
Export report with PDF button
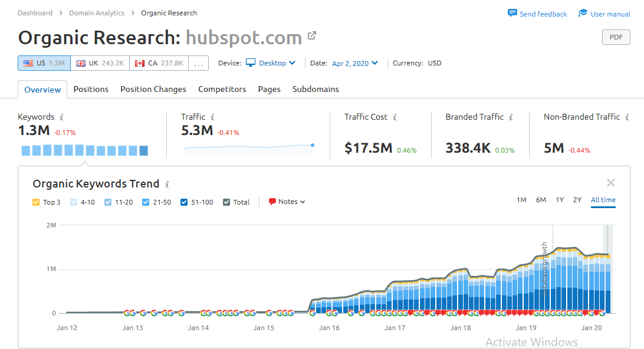(616, 37)
